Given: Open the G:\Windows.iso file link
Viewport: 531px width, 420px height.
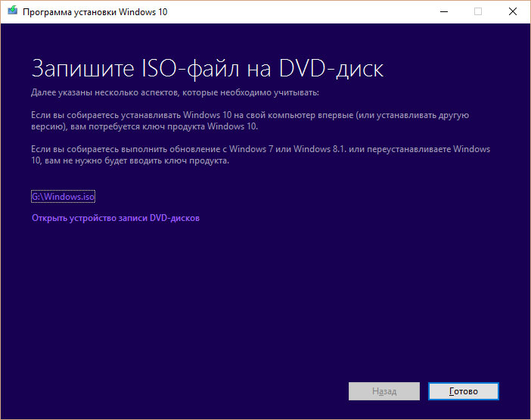Looking at the screenshot, I should coord(63,197).
